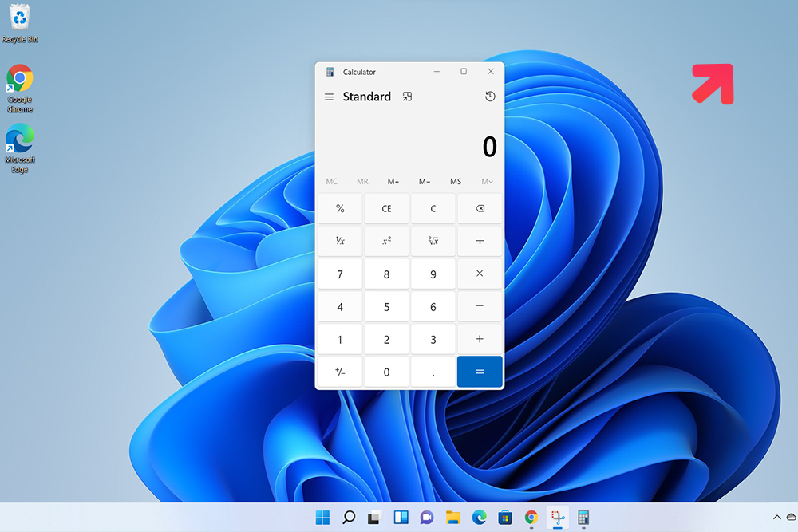This screenshot has height=532, width=798.
Task: Click the number 9 key
Action: [433, 274]
